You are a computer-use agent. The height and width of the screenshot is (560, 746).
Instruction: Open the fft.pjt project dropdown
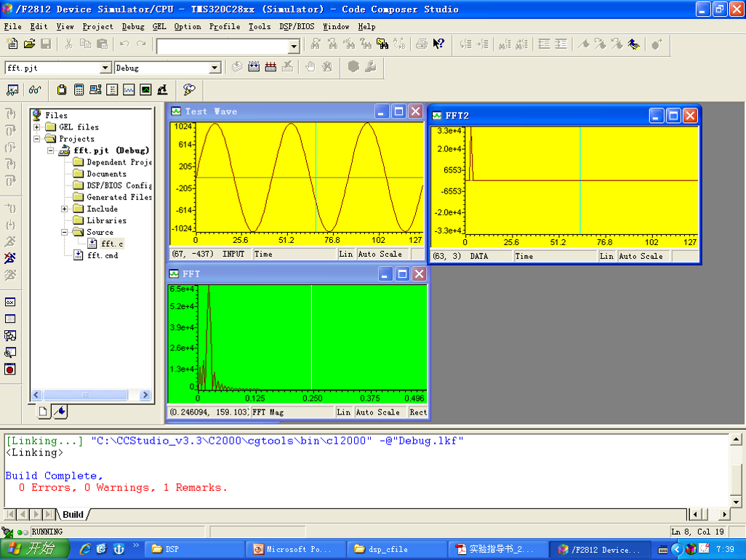(x=105, y=68)
